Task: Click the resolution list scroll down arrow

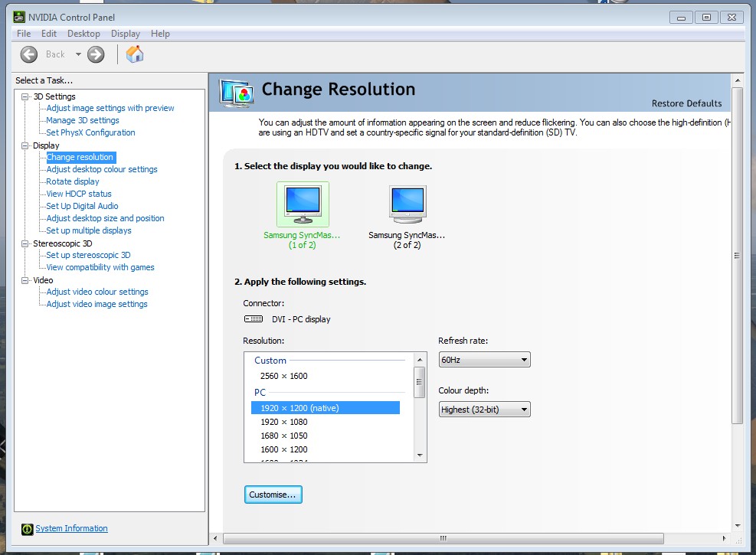Action: click(x=419, y=455)
